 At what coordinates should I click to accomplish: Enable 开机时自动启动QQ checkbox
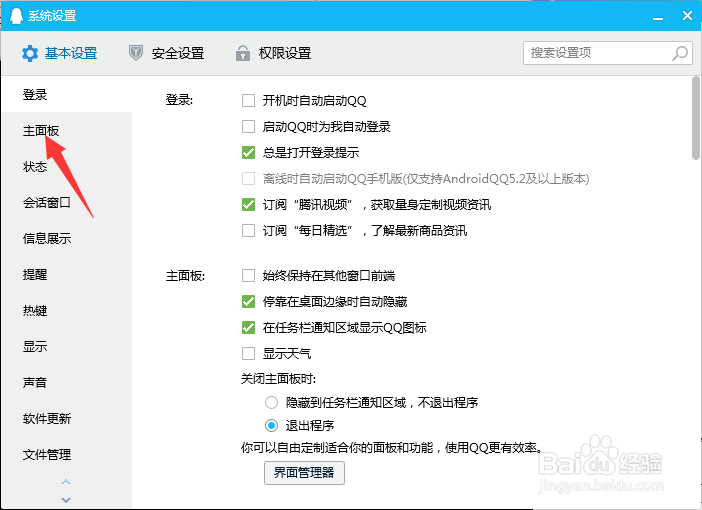click(248, 100)
